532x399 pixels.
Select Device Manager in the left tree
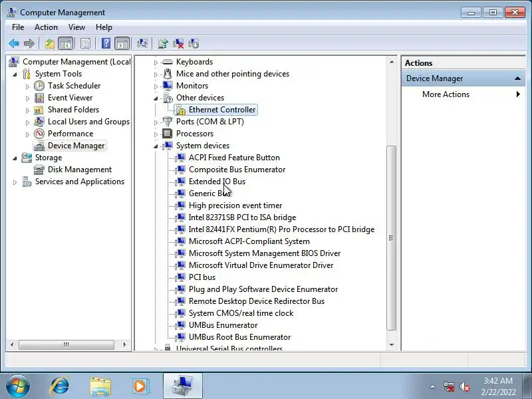(76, 146)
